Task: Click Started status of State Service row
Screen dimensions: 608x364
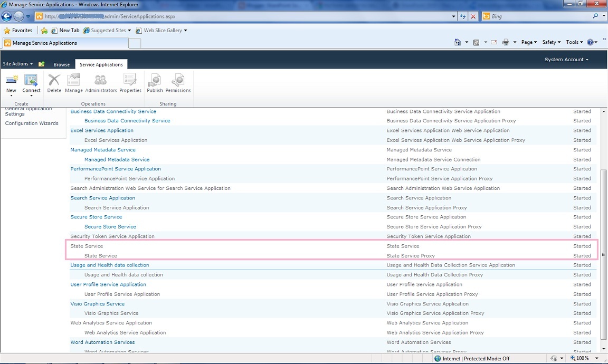Action: click(x=582, y=246)
